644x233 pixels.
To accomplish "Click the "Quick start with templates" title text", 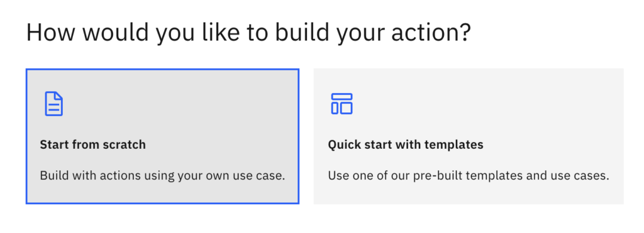I will click(x=406, y=145).
